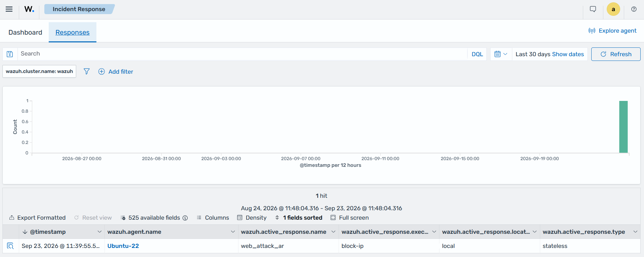Open the hamburger navigation menu
This screenshot has height=257, width=644.
9,9
